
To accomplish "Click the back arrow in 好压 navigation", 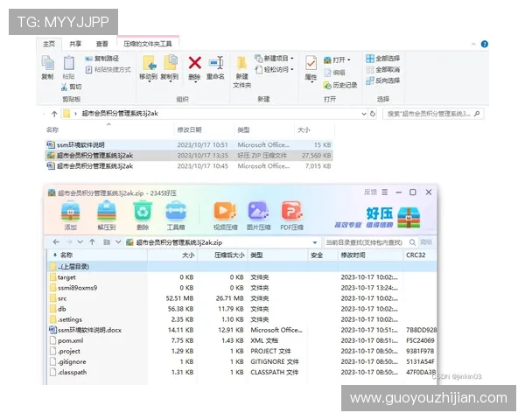I will (56, 242).
